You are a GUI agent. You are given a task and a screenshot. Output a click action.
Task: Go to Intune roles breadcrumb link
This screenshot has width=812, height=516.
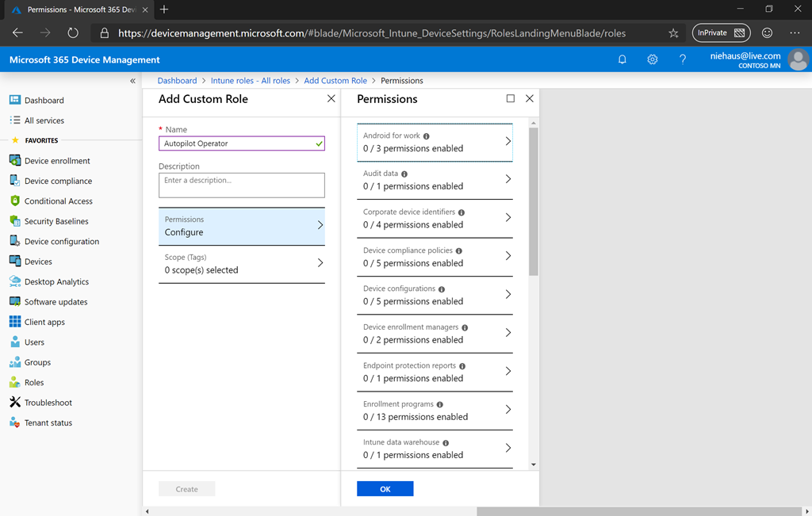coord(250,81)
